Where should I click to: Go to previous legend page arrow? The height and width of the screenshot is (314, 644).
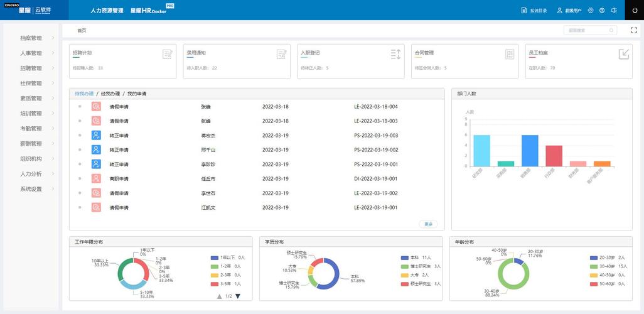tap(219, 296)
